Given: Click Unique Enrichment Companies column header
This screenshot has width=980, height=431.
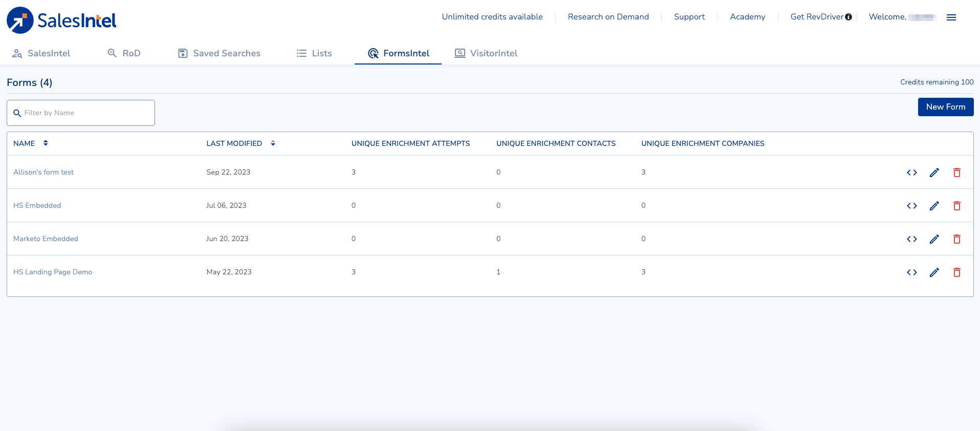Looking at the screenshot, I should pyautogui.click(x=703, y=143).
